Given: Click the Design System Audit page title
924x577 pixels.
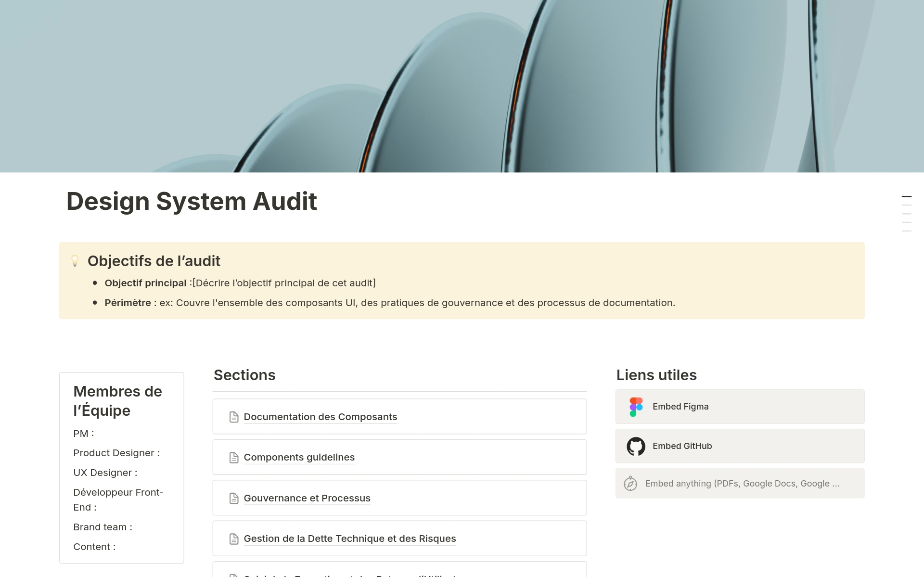Looking at the screenshot, I should coord(192,201).
